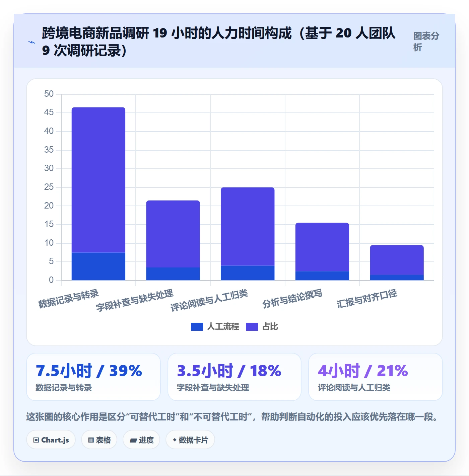Image resolution: width=469 pixels, height=476 pixels.
Task: Click the lightning bolt icon beside the title
Action: coord(32,42)
